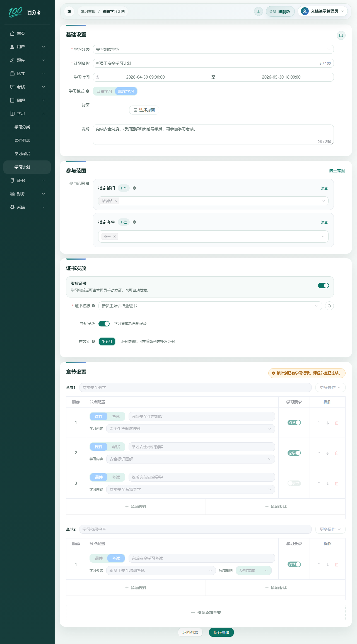Click the refresh icon beside certificate template
Screen dimensions: 357x644
pyautogui.click(x=329, y=306)
